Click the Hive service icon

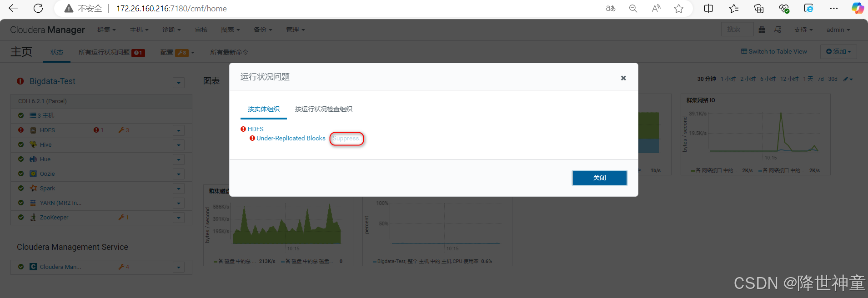(33, 144)
